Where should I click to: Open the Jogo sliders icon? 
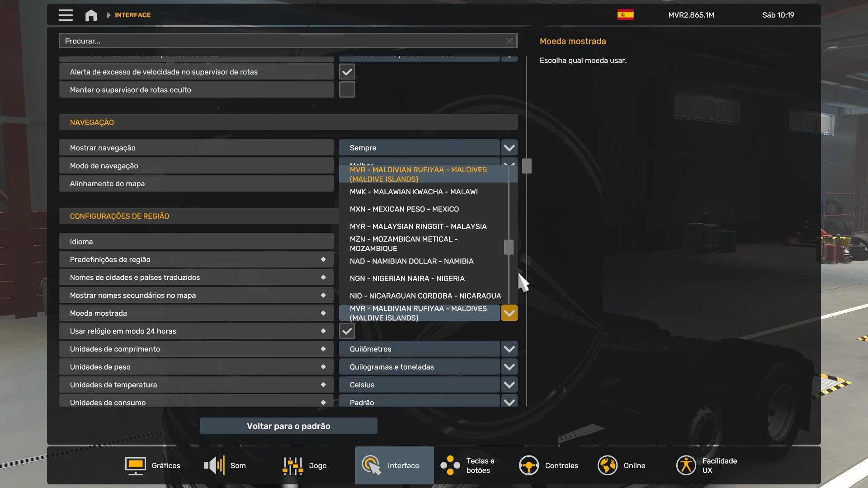coord(292,465)
